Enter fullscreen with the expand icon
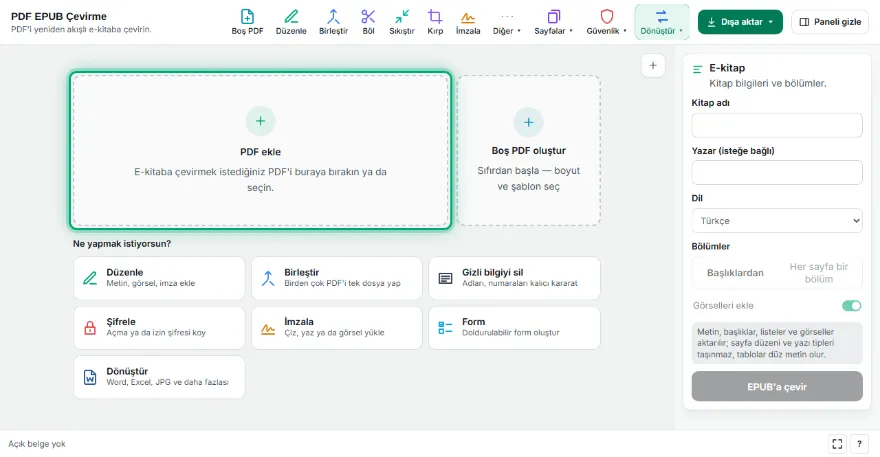The image size is (880, 457). coord(837,444)
